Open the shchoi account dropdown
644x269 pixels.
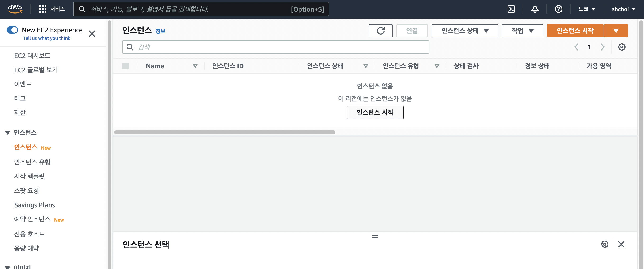[623, 9]
